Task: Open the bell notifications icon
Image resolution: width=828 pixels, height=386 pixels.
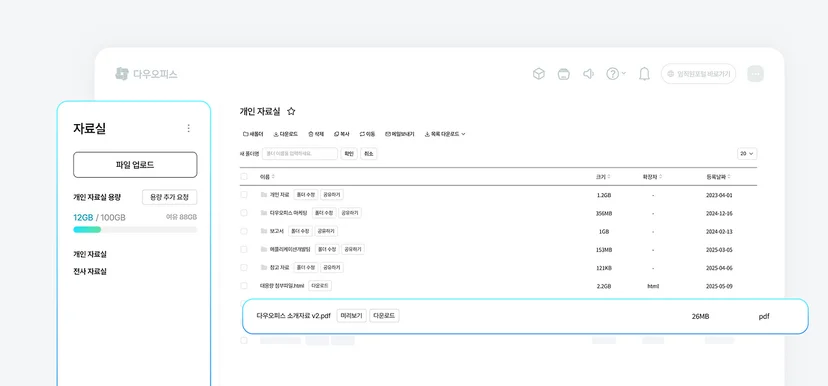Action: point(644,74)
